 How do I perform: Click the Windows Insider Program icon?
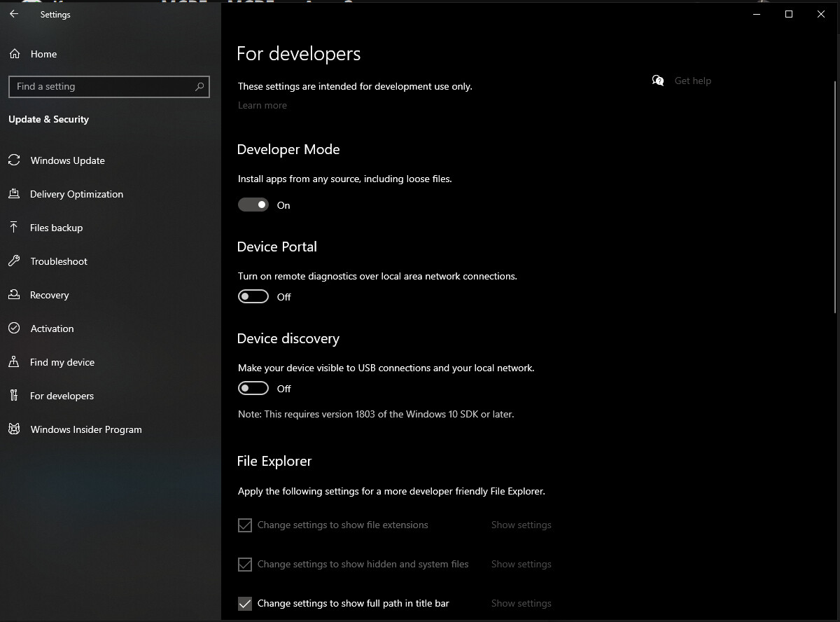point(14,429)
